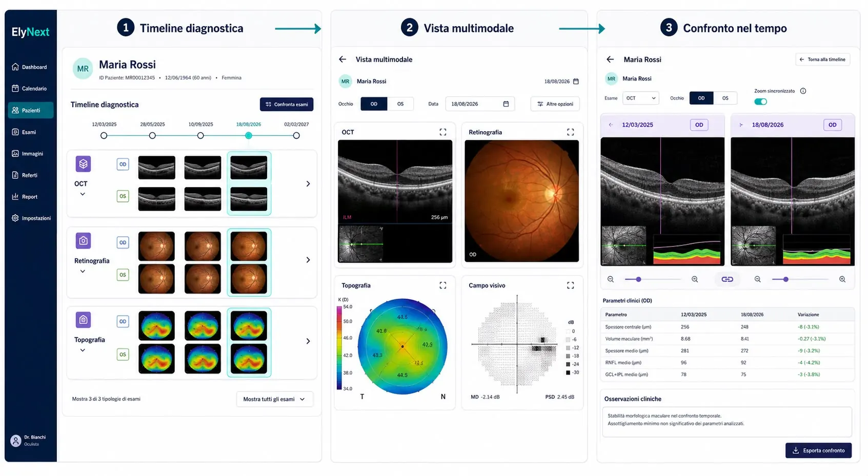868x476 pixels.
Task: Click Altre opzioni button
Action: tap(555, 104)
